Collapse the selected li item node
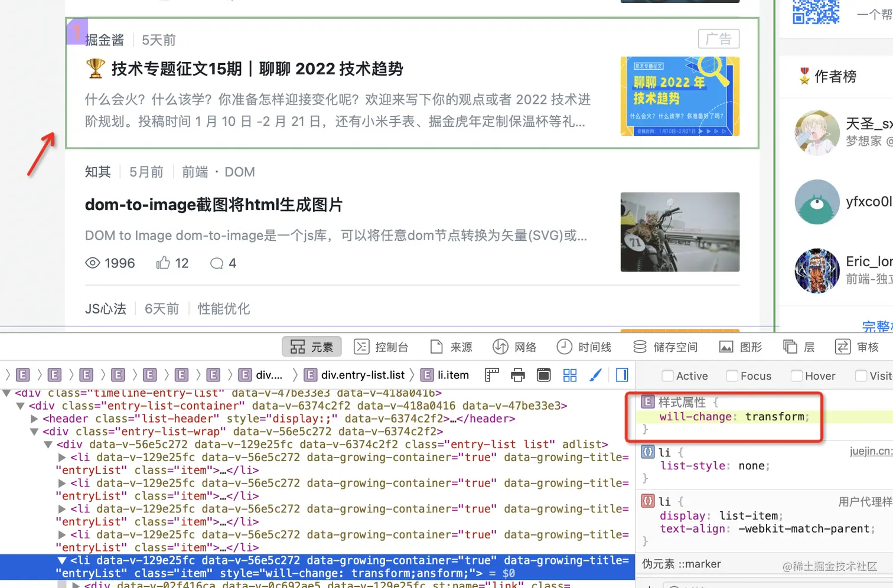Image resolution: width=893 pixels, height=588 pixels. pos(62,560)
